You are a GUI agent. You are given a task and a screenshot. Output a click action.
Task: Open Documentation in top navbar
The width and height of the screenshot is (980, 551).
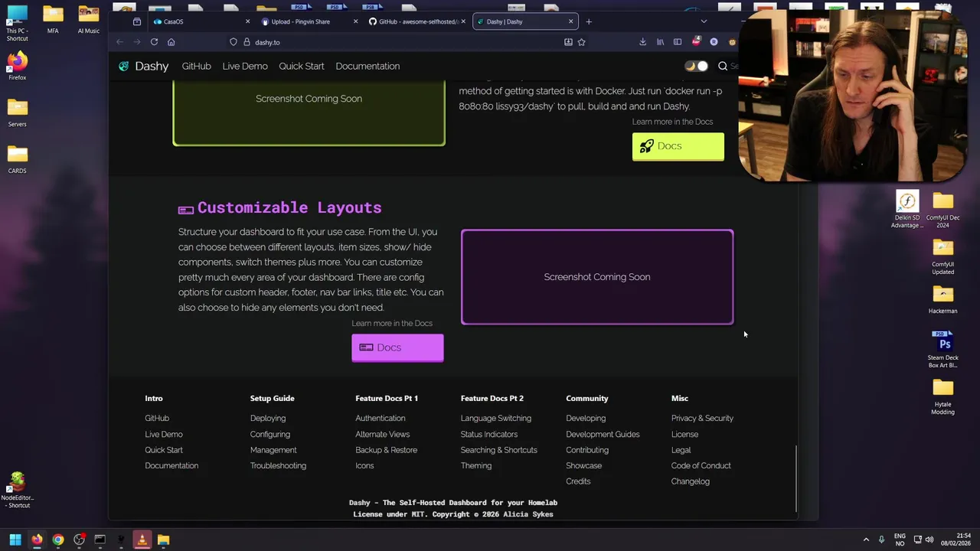[367, 66]
